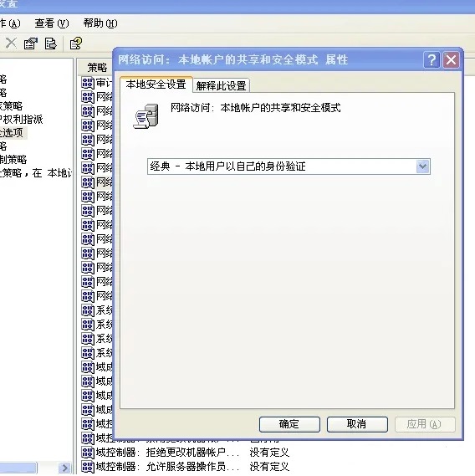Click the dialog's question mark help button
Screen dimensions: 475x476
[432, 59]
